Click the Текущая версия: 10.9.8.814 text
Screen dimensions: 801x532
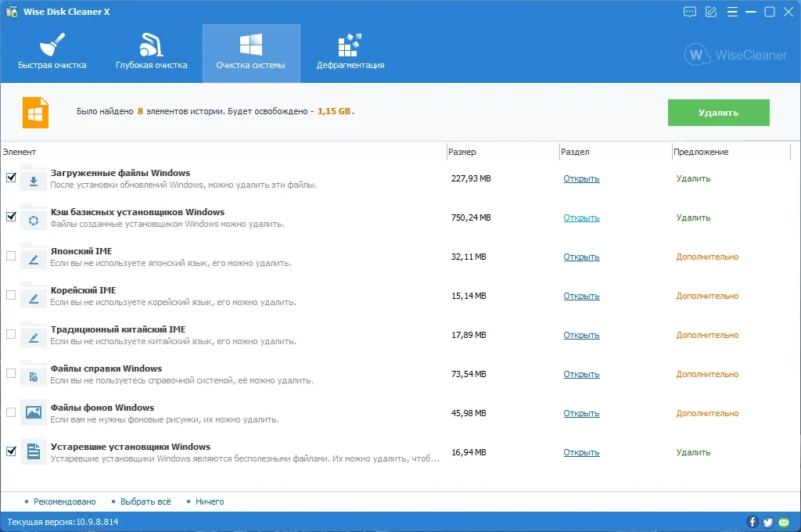coord(63,522)
